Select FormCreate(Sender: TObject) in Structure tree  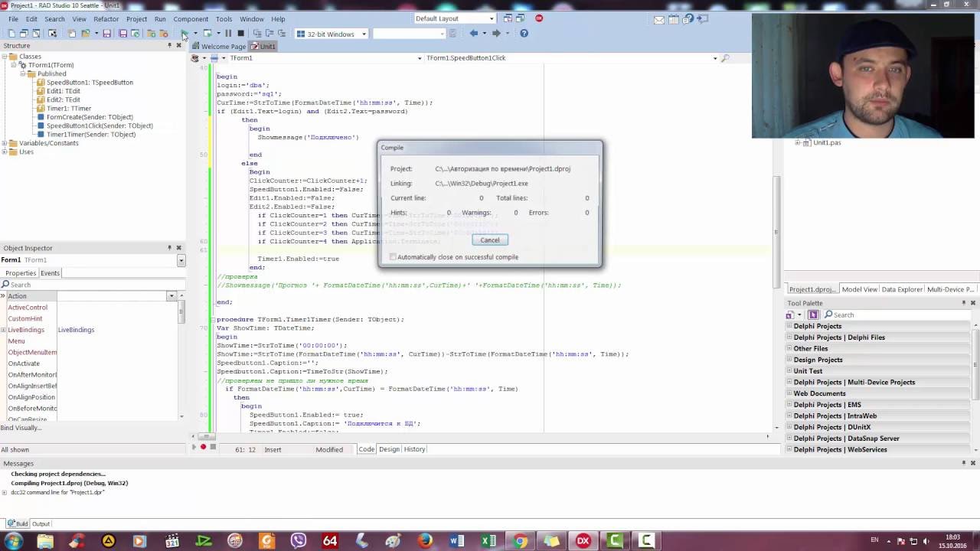[90, 117]
